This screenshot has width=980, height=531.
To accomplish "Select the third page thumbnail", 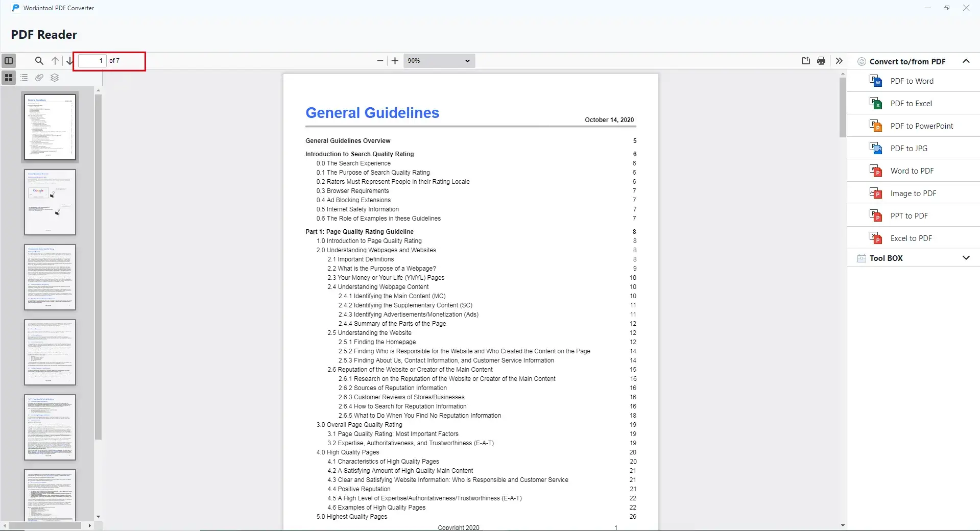I will (x=50, y=277).
